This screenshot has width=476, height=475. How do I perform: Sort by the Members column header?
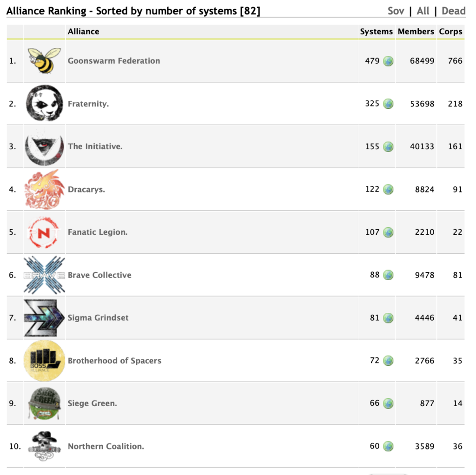(x=416, y=32)
